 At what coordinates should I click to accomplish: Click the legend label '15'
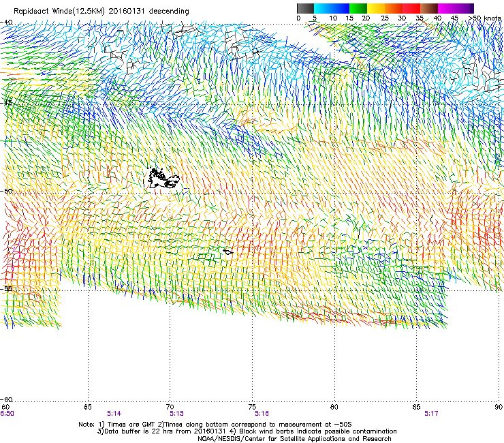coord(349,18)
